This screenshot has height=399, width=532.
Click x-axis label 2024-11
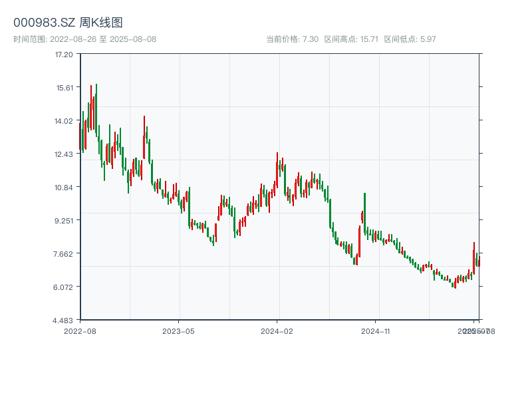[x=375, y=331]
